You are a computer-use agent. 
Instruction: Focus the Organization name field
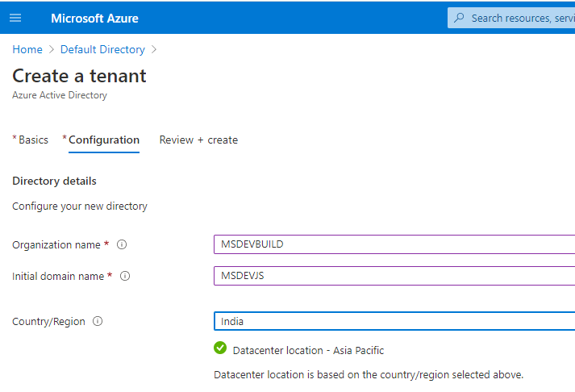coord(394,244)
